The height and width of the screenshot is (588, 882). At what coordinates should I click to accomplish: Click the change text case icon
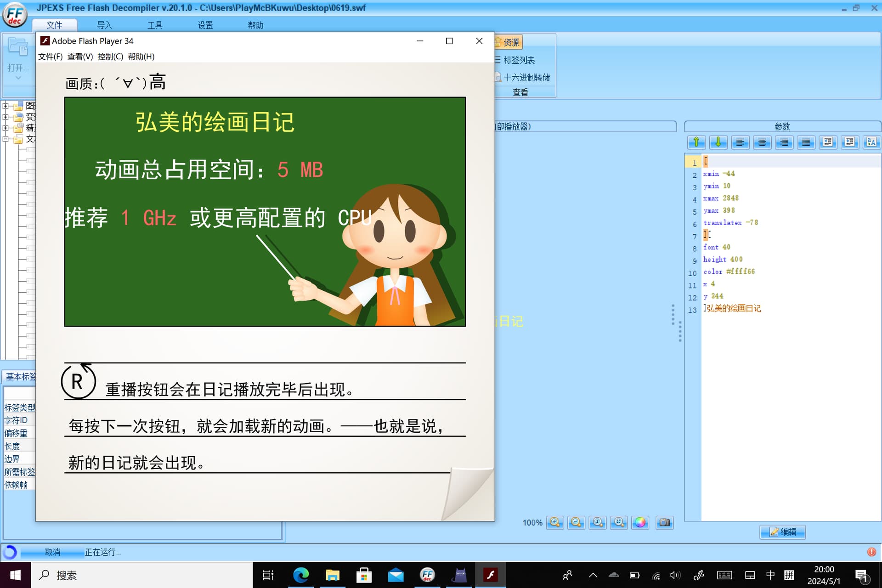(871, 142)
